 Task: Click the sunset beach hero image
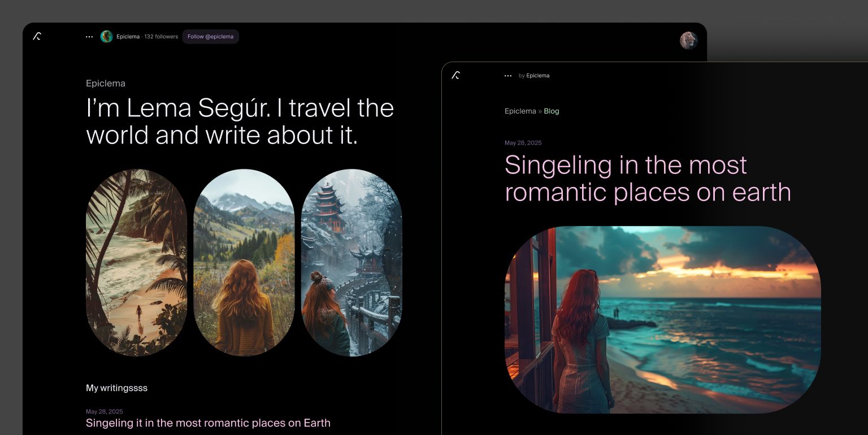[x=662, y=320]
